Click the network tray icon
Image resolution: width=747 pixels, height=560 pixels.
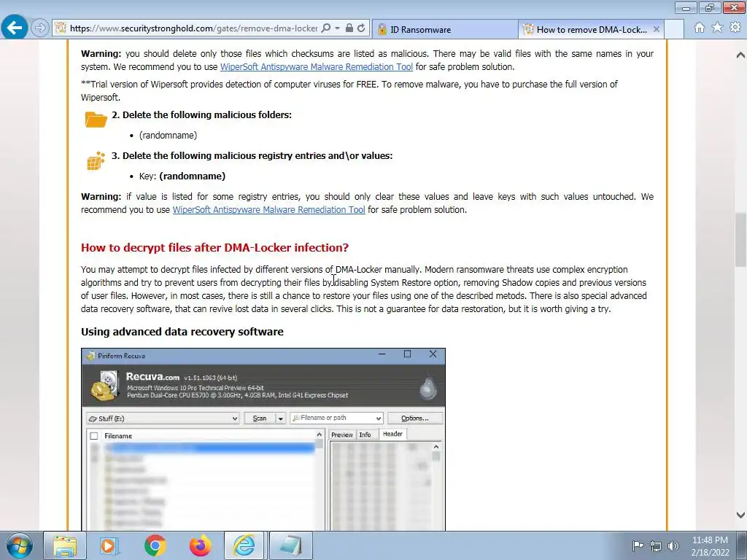coord(656,545)
